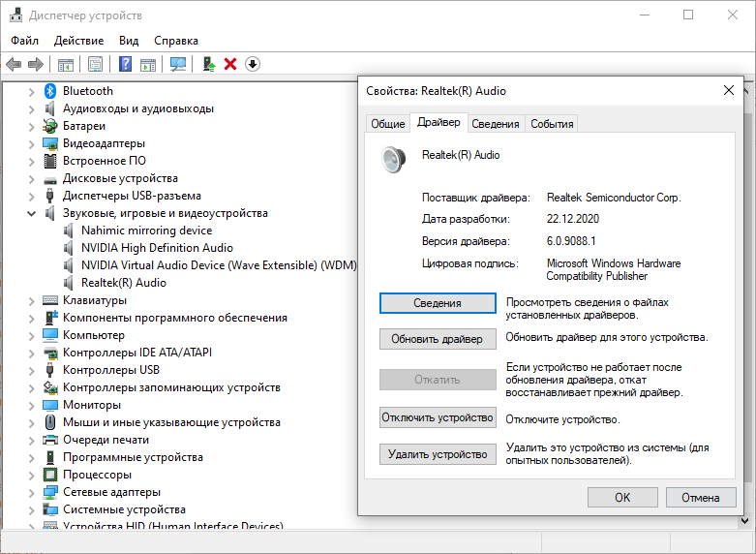This screenshot has width=756, height=554.
Task: Select Nahimic mirroring device
Action: [x=146, y=231]
